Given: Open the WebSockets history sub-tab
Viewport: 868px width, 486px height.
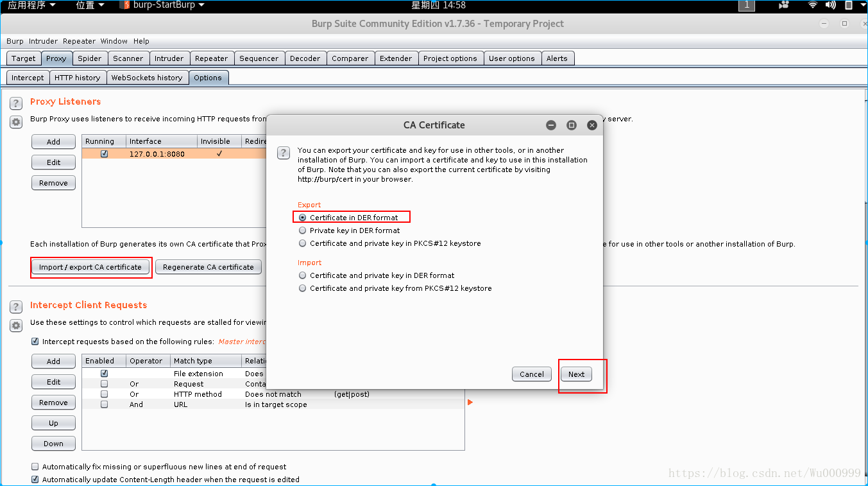Looking at the screenshot, I should [x=147, y=78].
